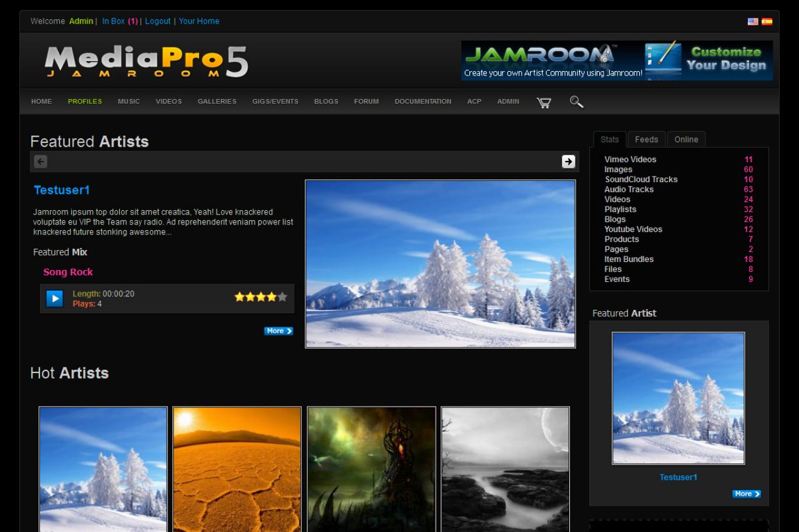Click the Pages stat row
This screenshot has height=532, width=799.
point(679,249)
